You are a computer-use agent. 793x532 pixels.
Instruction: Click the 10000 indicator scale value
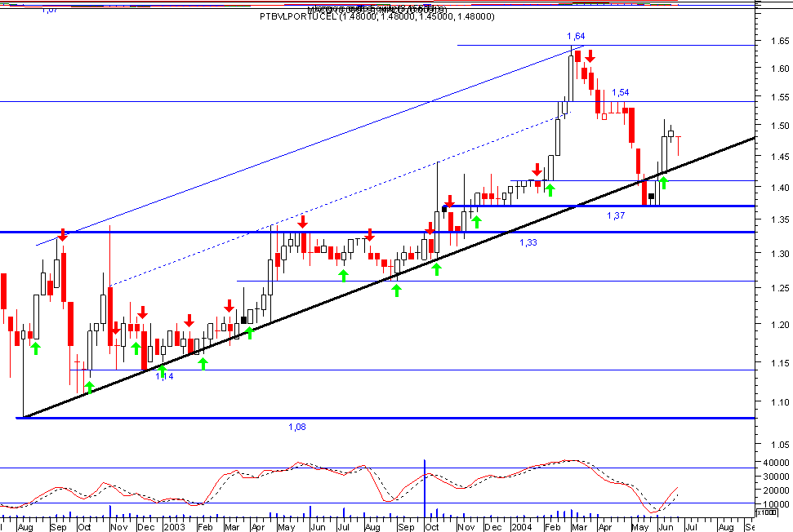tap(777, 505)
